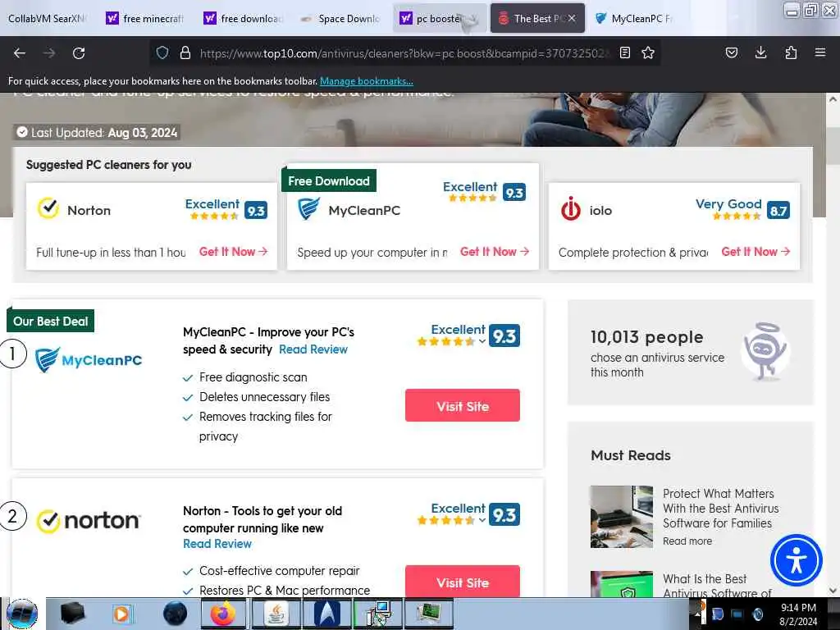Open the Firefox hamburger menu
Viewport: 840px width, 630px height.
820,52
